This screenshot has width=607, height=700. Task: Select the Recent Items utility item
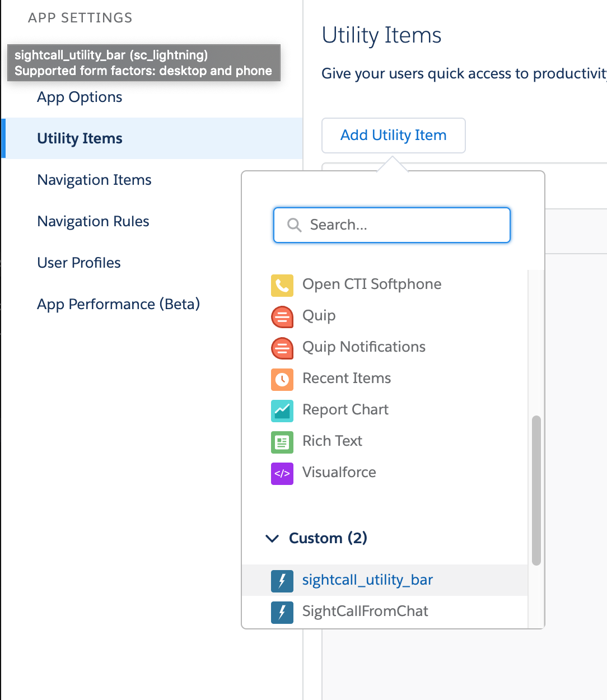click(347, 379)
